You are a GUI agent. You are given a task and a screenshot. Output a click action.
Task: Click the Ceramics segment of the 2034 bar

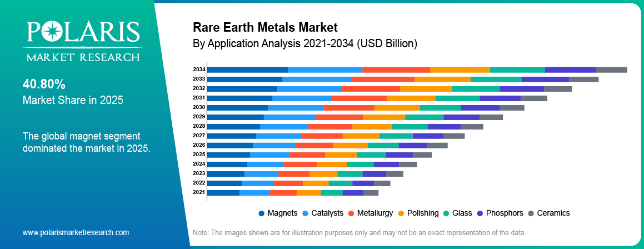coord(612,69)
